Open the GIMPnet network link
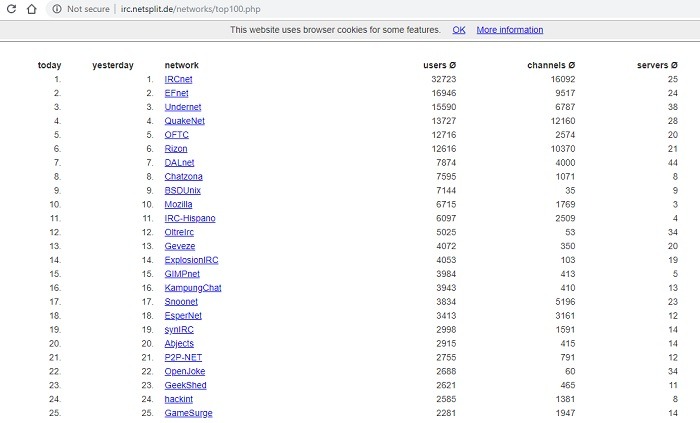700x423 pixels. coord(182,274)
